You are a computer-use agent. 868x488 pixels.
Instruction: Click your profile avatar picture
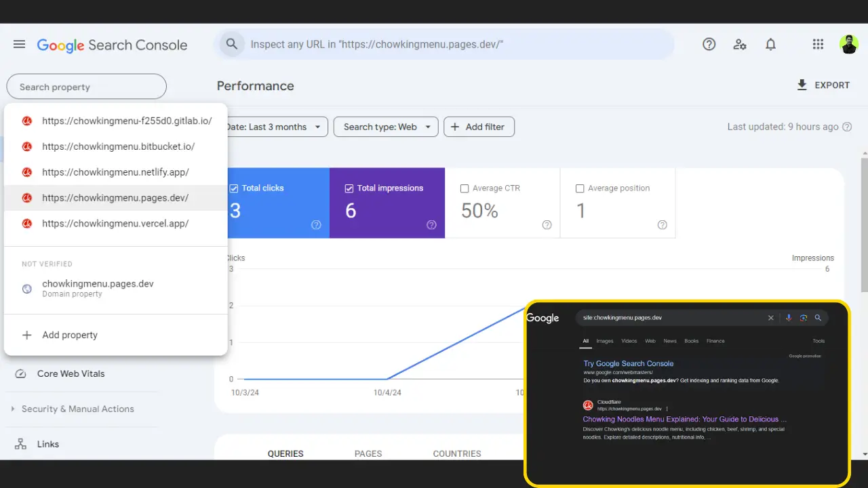[x=849, y=44]
